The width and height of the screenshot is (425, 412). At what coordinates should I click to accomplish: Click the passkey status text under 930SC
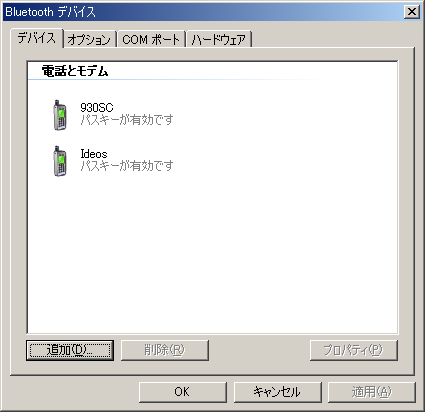pyautogui.click(x=127, y=120)
